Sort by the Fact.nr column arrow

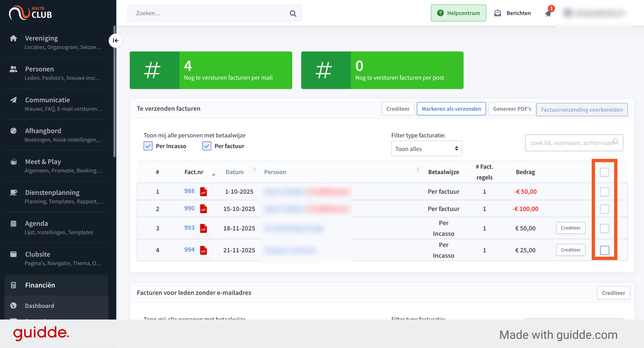(x=214, y=174)
